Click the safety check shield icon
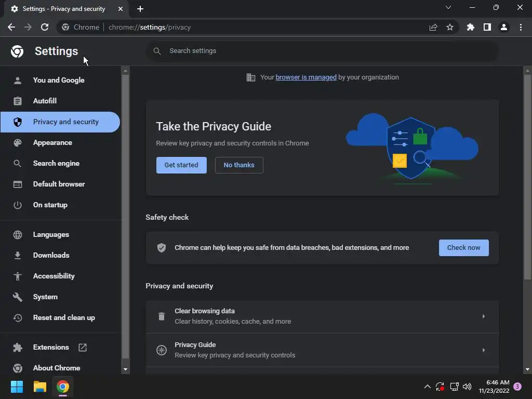The width and height of the screenshot is (532, 399). point(162,248)
